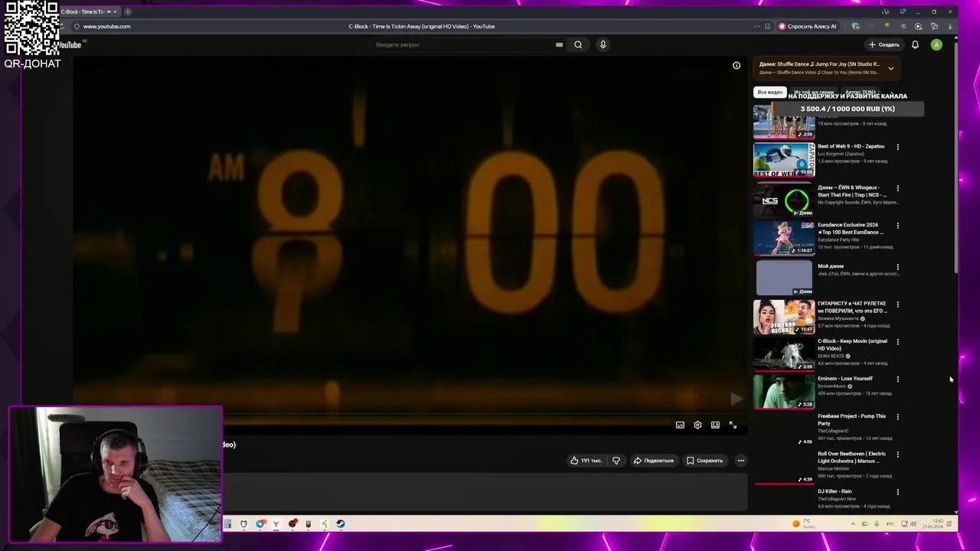Open the notifications bell

(915, 44)
